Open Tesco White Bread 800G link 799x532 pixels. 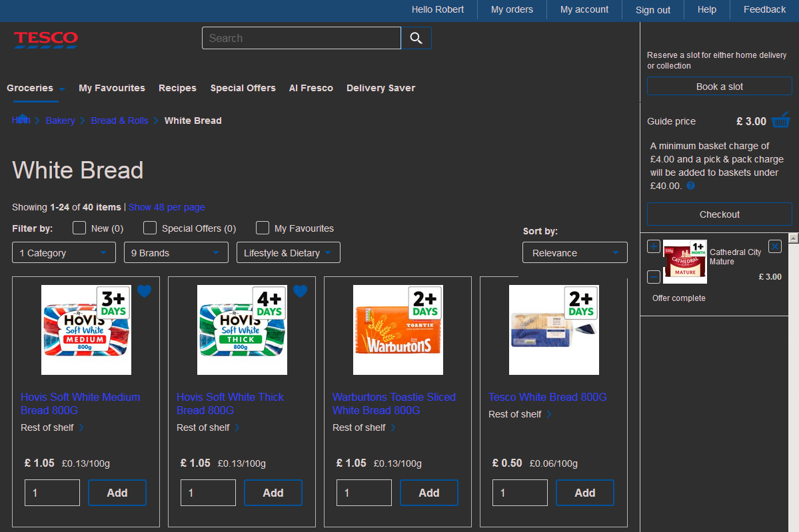tap(548, 397)
